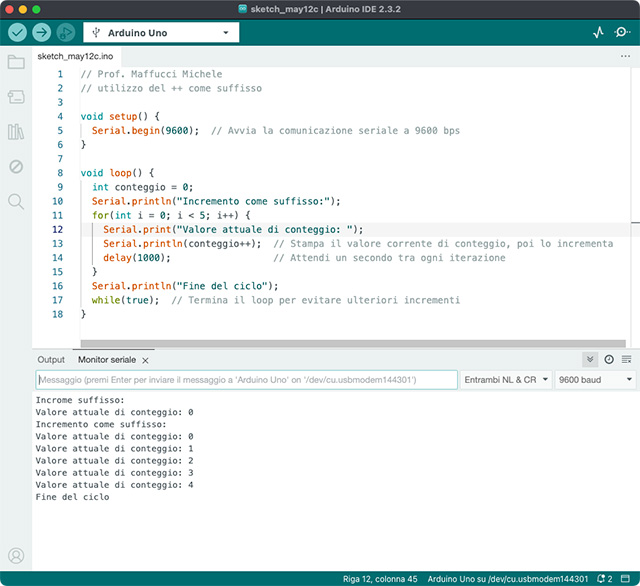Viewport: 640px width, 586px height.
Task: Upload the sketch with the arrow button
Action: [x=41, y=33]
